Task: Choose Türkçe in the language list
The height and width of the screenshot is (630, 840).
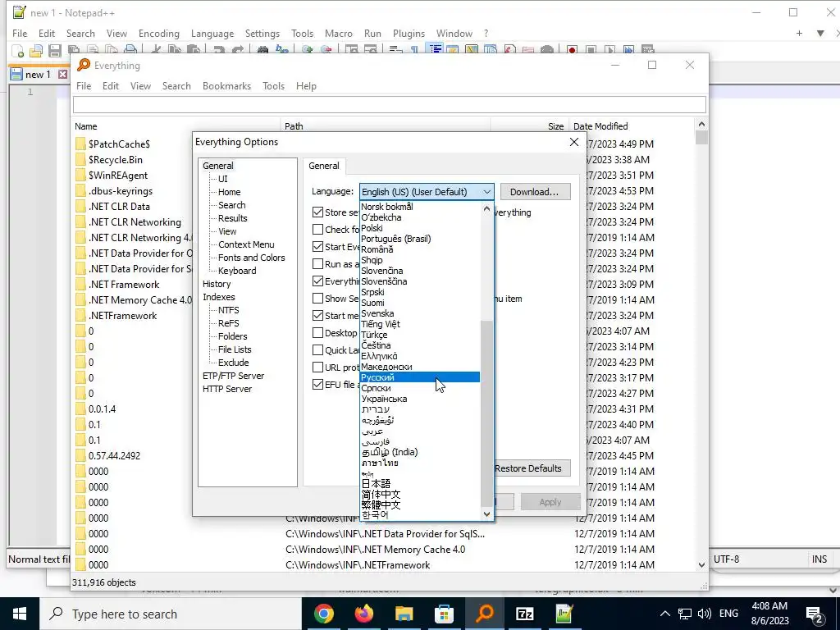Action: point(420,335)
